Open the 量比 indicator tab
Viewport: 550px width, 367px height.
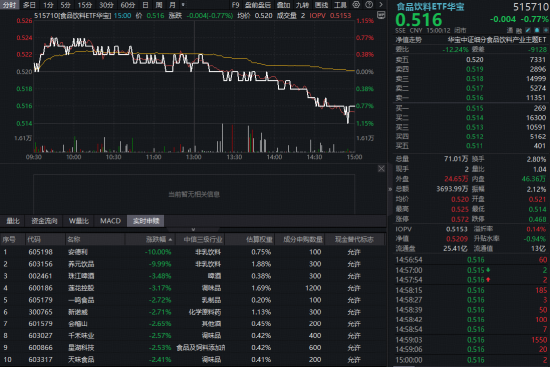click(13, 221)
